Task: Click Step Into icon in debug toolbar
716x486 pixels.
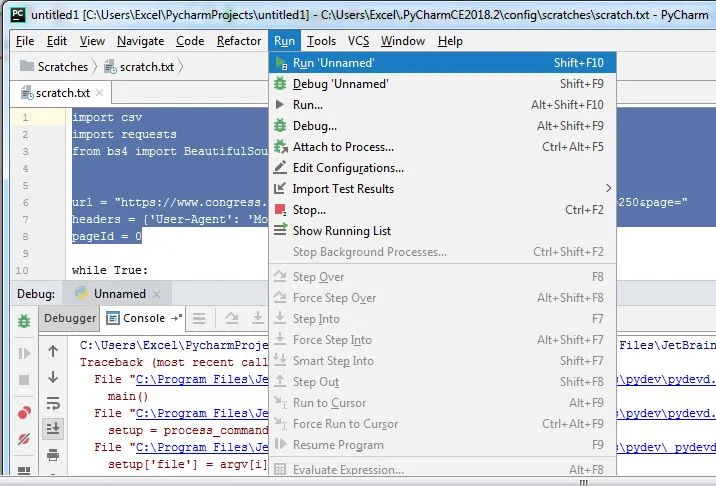Action: tap(258, 318)
